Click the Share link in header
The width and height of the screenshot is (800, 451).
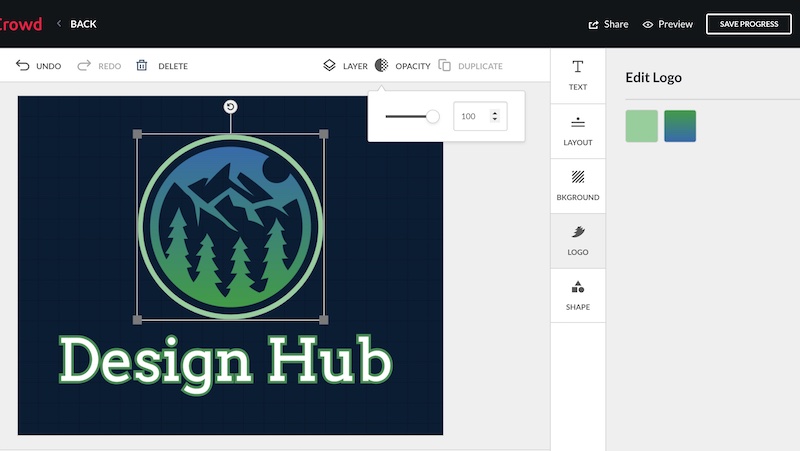click(x=609, y=24)
